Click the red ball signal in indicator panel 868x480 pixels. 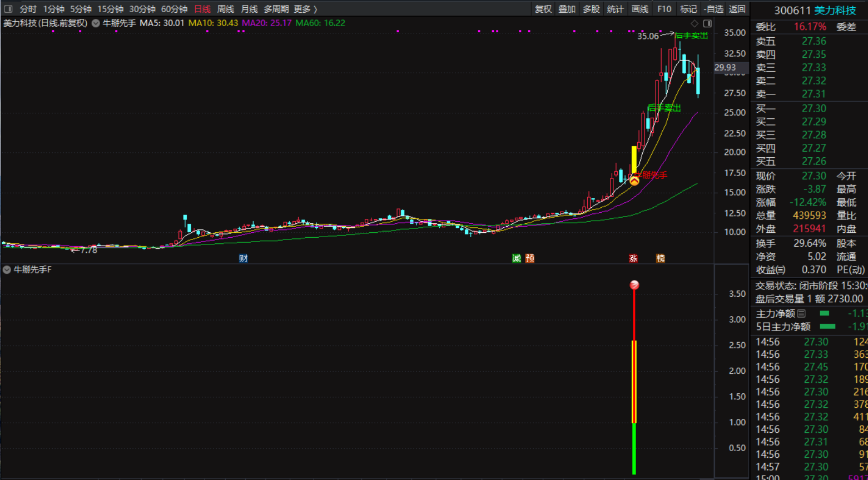coord(634,285)
